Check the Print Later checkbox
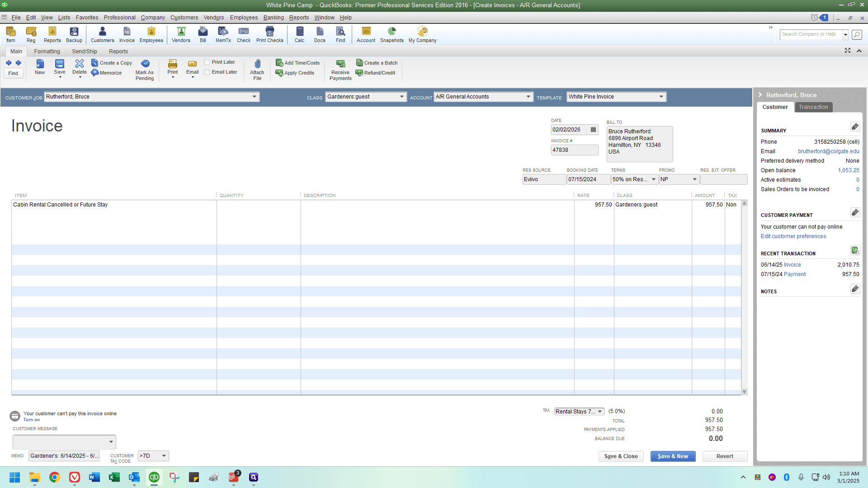The height and width of the screenshot is (488, 868). tap(207, 62)
